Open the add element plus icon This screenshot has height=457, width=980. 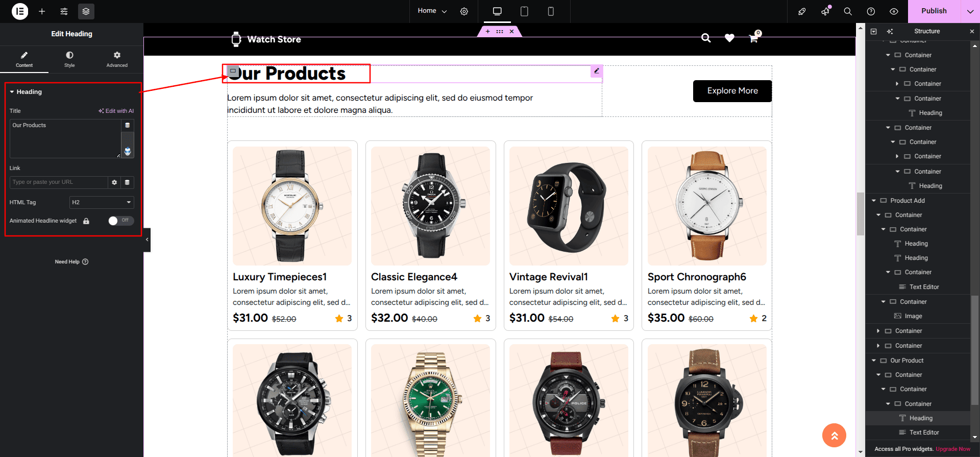point(42,11)
